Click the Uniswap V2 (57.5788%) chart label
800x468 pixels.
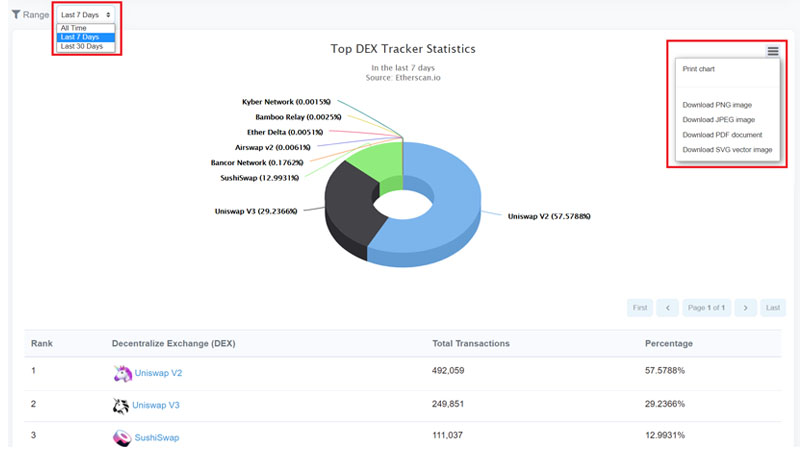(x=549, y=216)
